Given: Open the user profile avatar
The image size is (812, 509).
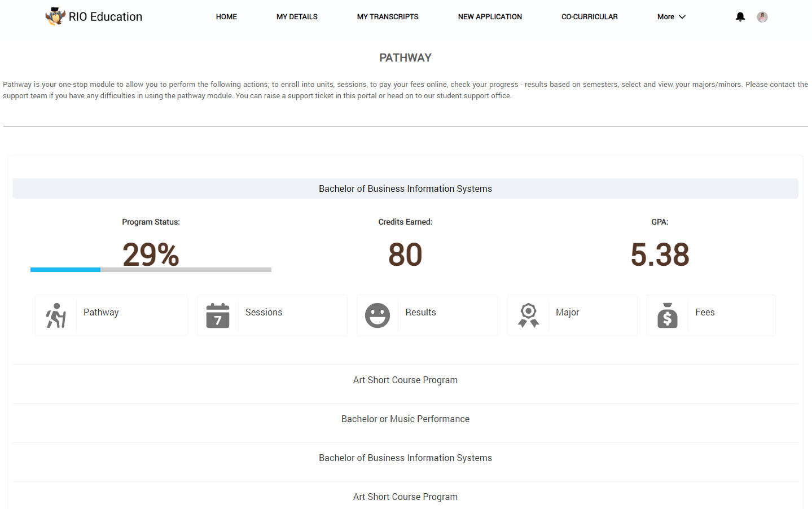Looking at the screenshot, I should tap(762, 17).
